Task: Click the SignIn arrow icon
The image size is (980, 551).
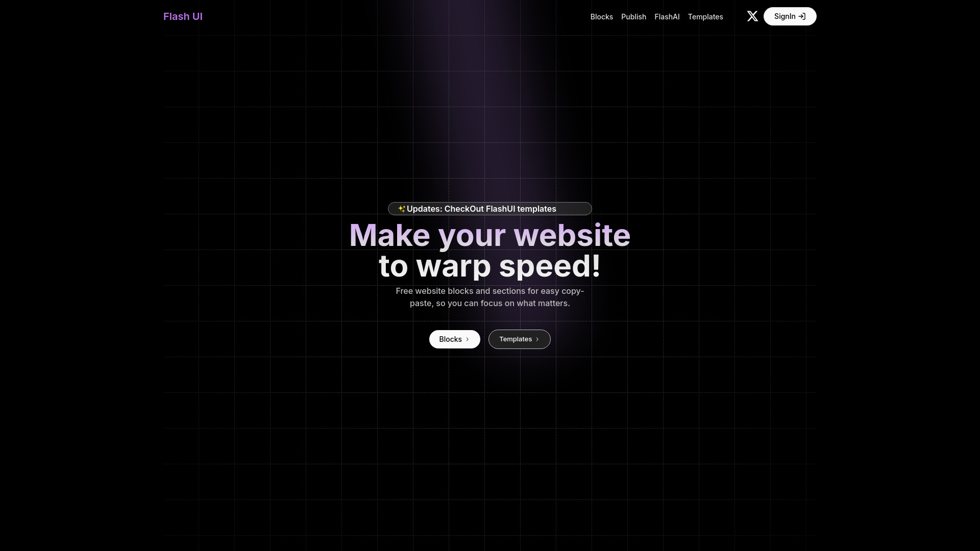Action: (x=802, y=16)
